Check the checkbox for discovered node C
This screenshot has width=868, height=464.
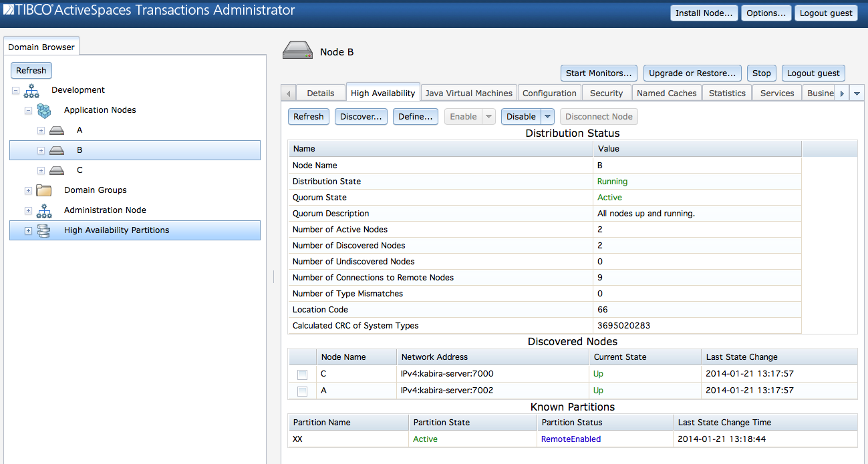pyautogui.click(x=302, y=375)
